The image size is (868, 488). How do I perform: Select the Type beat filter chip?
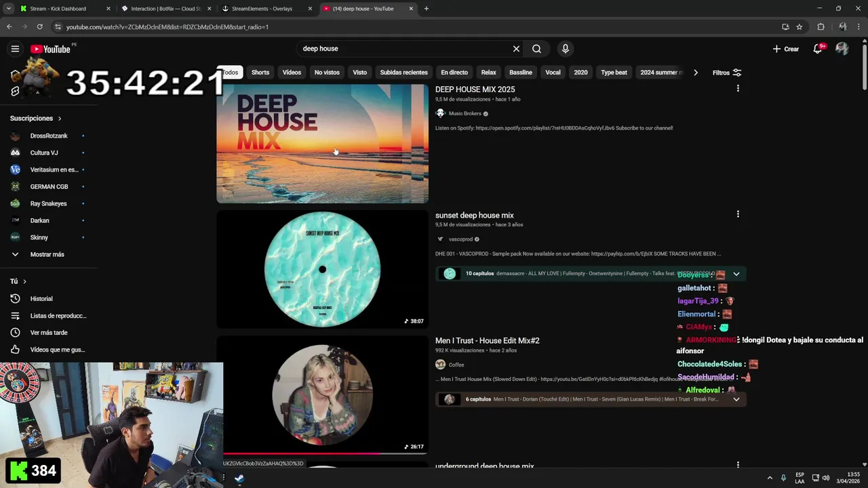pos(614,73)
